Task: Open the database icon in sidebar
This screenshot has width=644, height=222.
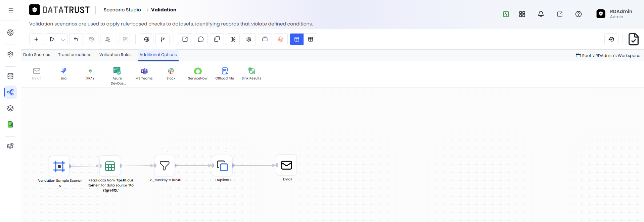Action: pos(10,76)
